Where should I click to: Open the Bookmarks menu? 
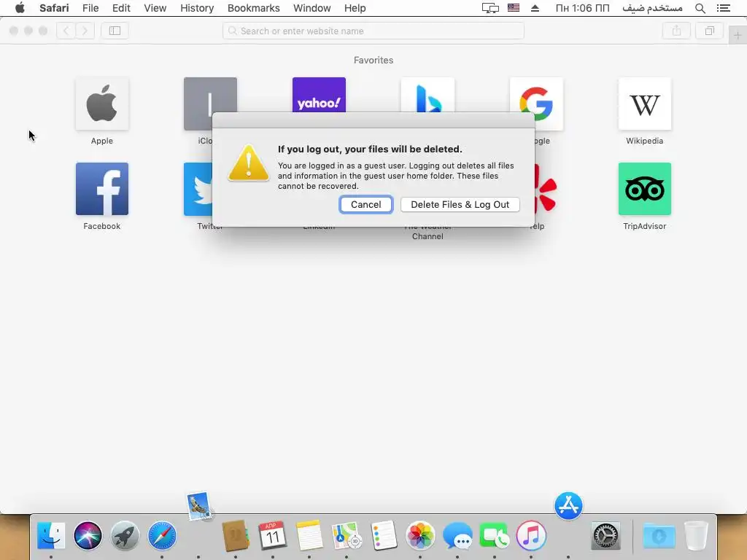pyautogui.click(x=253, y=8)
